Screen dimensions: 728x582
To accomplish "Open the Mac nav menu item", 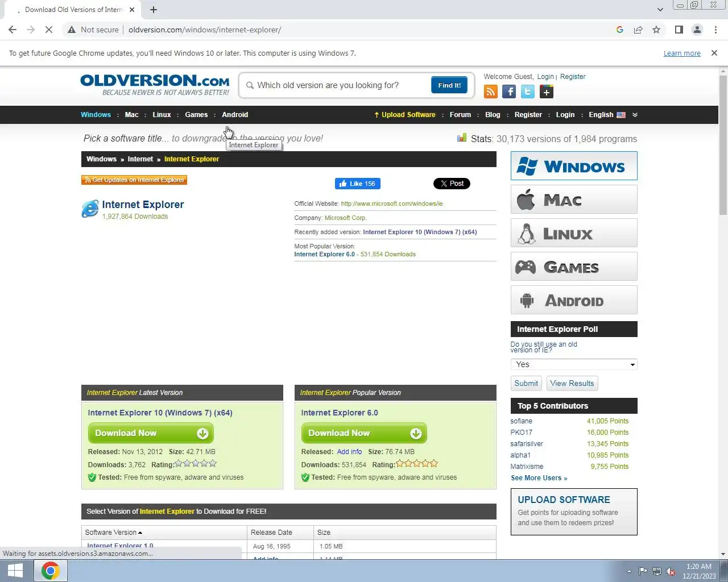I will pos(131,115).
